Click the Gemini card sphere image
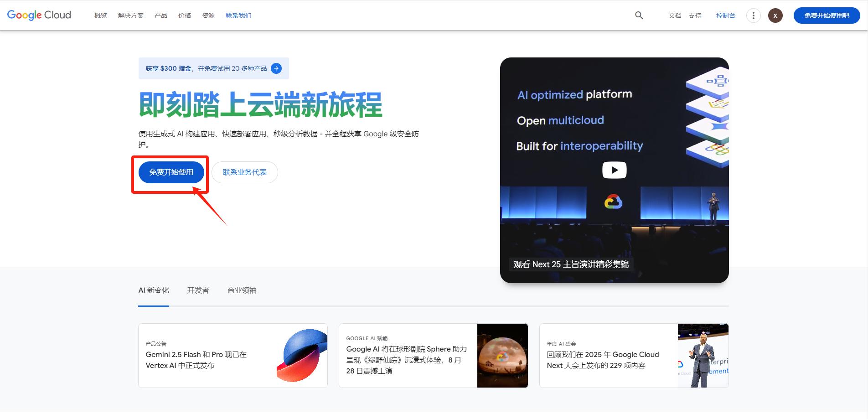 point(302,356)
